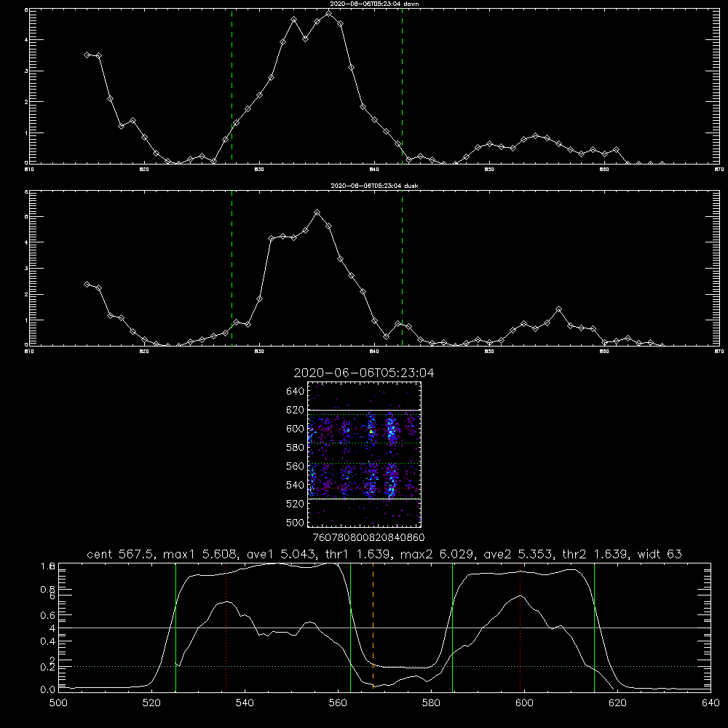Click the 580 y-axis label beside spectral image
This screenshot has width=728, height=728.
click(x=295, y=448)
